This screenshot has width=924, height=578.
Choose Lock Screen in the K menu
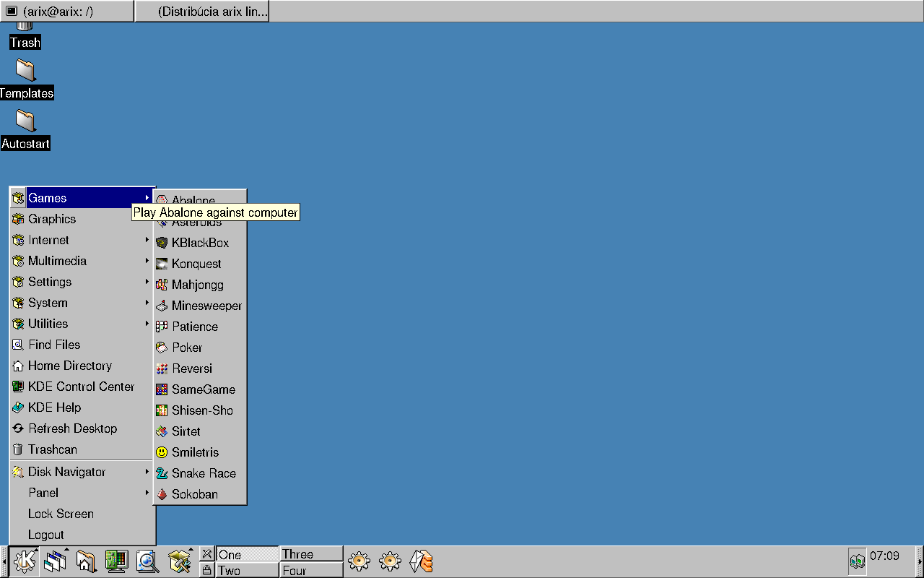(x=82, y=514)
